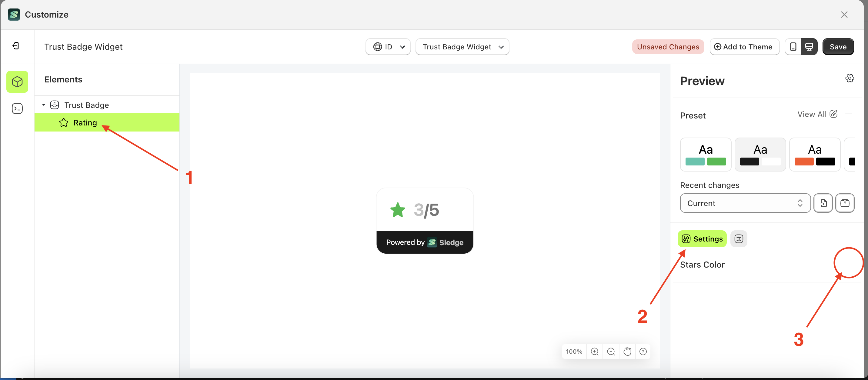Open the ID language dropdown

388,46
